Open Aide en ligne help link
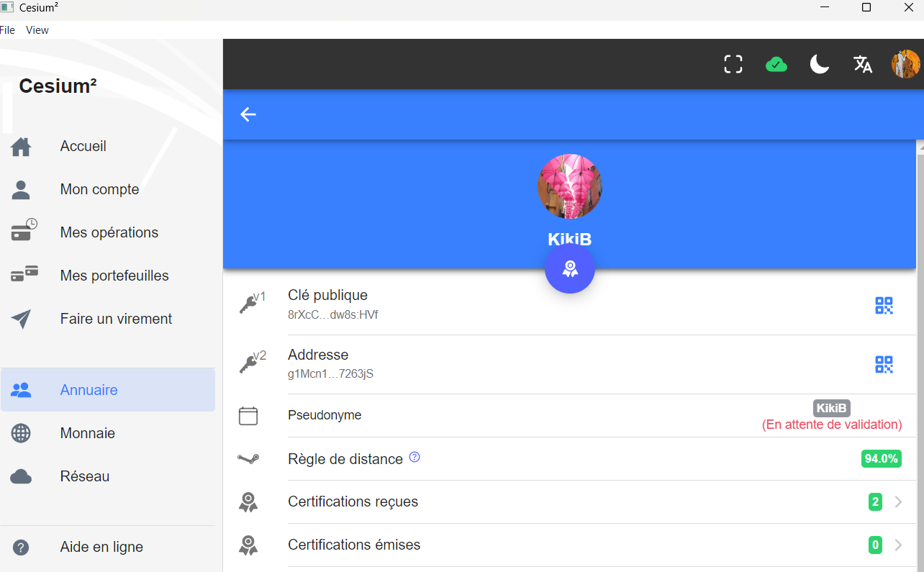Viewport: 924px width, 572px height. [x=101, y=547]
